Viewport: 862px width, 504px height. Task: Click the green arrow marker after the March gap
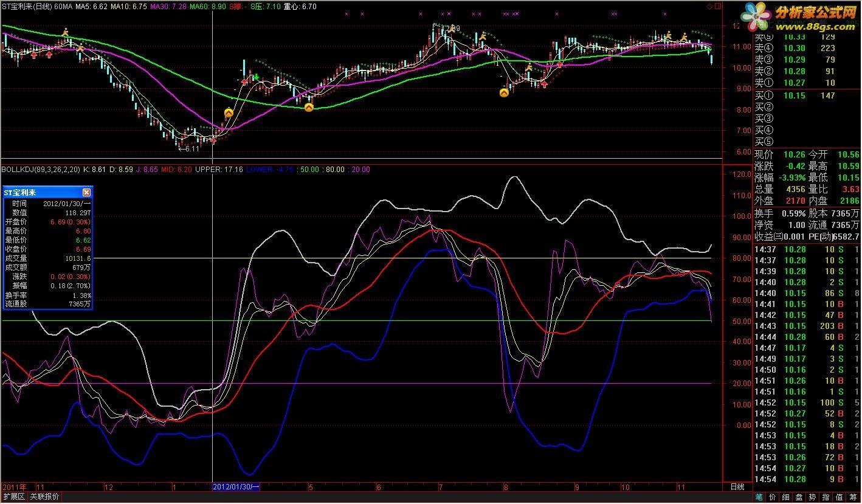click(256, 77)
